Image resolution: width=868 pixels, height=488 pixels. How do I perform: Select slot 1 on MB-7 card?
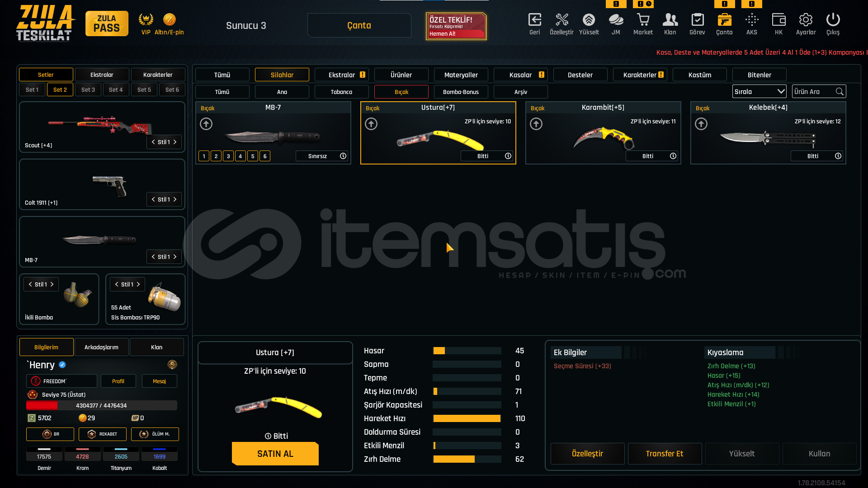pyautogui.click(x=204, y=156)
